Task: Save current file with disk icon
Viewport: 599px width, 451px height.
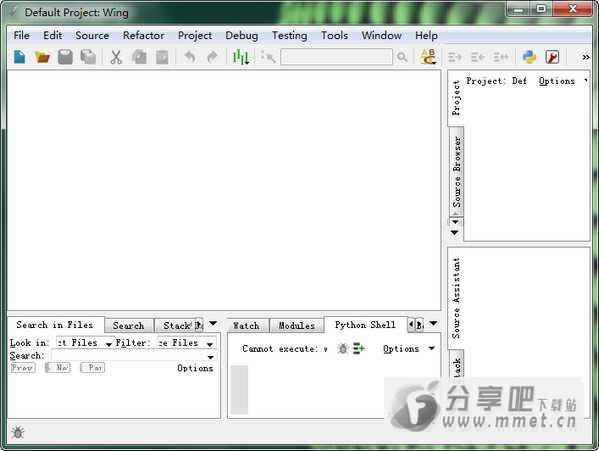Action: pyautogui.click(x=65, y=57)
